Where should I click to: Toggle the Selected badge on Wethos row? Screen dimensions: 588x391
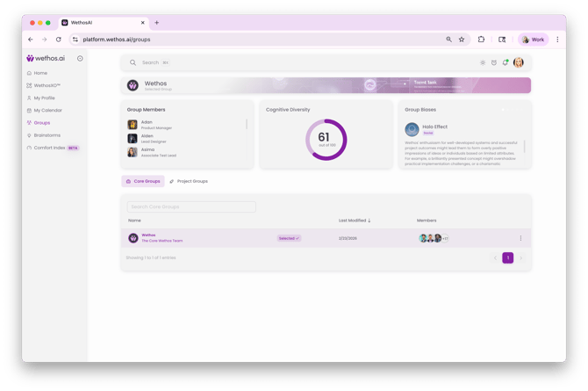point(289,238)
